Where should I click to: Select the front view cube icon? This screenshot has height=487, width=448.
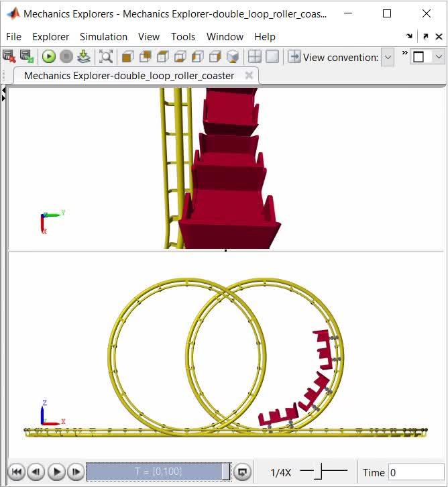[127, 57]
